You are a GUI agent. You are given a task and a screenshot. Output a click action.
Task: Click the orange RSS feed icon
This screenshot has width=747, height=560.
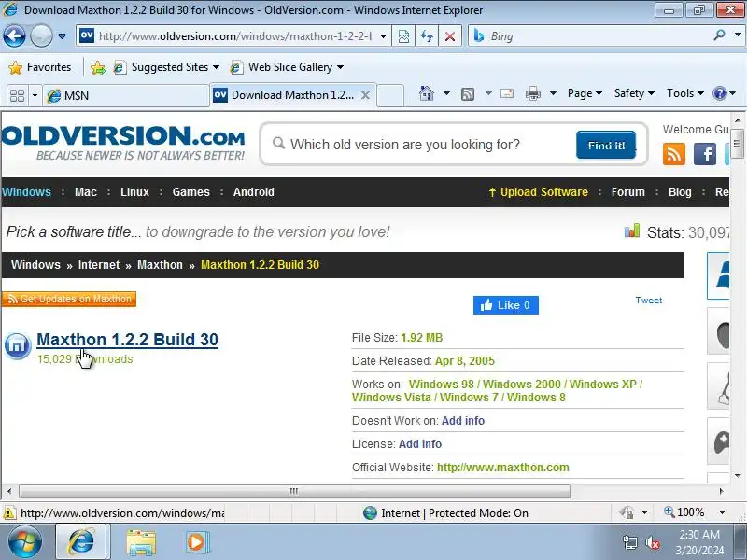[x=673, y=154]
